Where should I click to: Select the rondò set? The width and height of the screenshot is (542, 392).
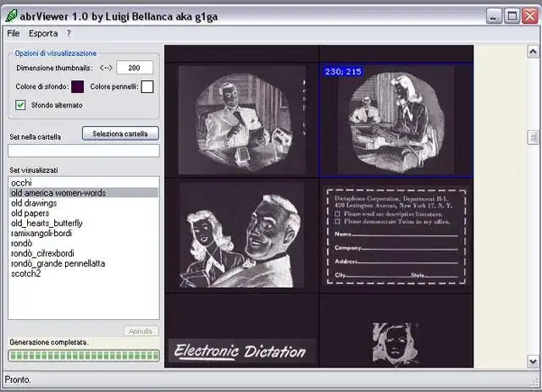tap(84, 243)
